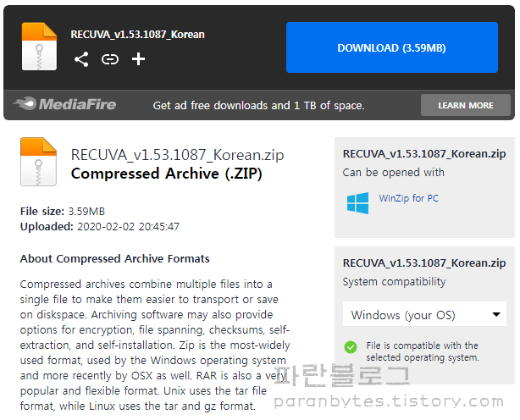
Task: Click the 'System compatibility' label
Action: (x=394, y=282)
